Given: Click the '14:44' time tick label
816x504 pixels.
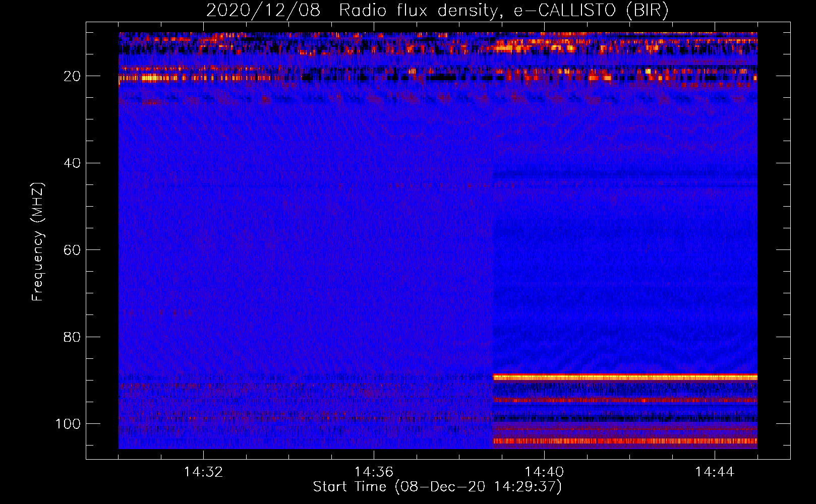Looking at the screenshot, I should point(715,472).
